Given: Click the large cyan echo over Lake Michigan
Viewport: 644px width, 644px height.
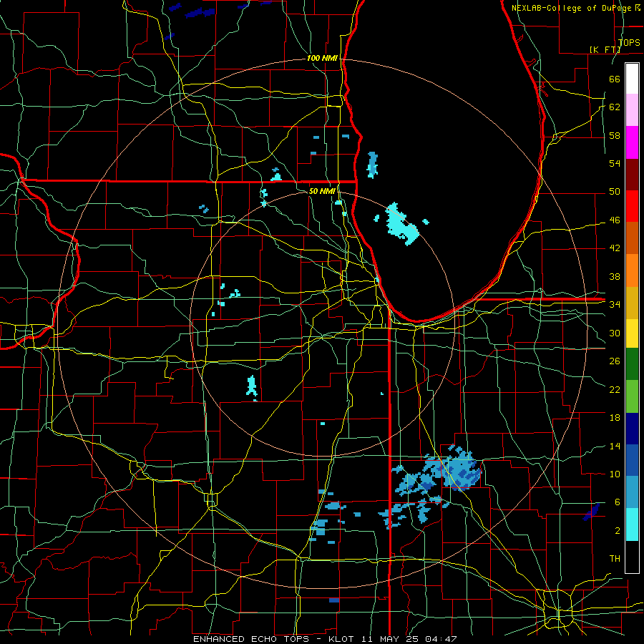Looking at the screenshot, I should coord(402,224).
